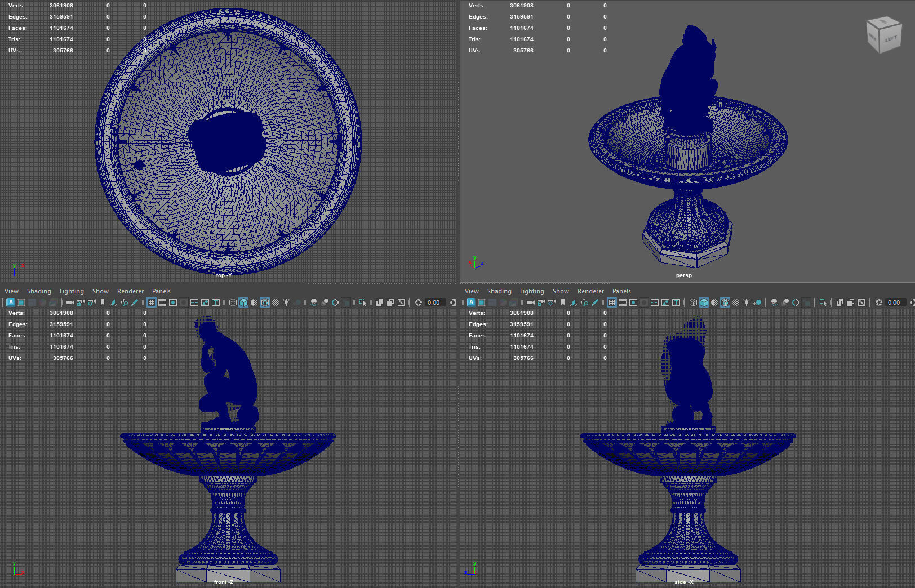Toggle Field Chart in front panel toolbar
The height and width of the screenshot is (588, 915).
pyautogui.click(x=194, y=302)
